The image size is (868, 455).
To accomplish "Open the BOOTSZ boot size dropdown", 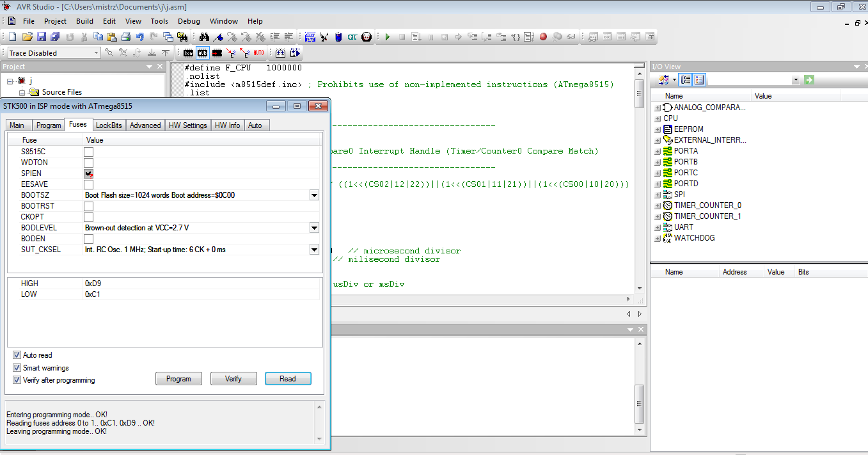I will point(314,195).
